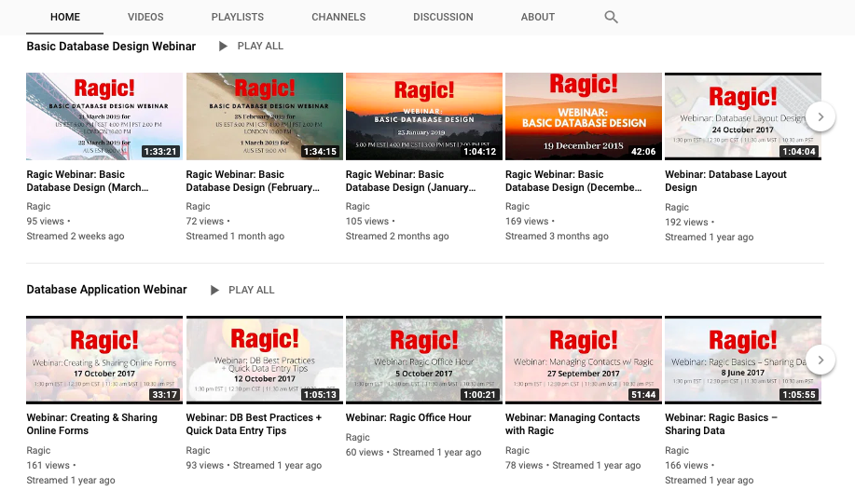Screen dimensions: 855x504
Task: Click the '161 views' text
Action: (48, 465)
